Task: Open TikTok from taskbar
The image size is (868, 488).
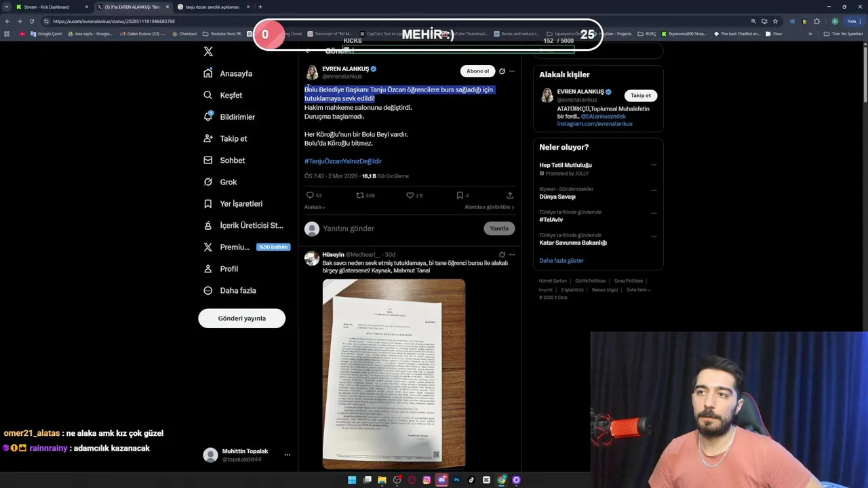Action: pos(471,480)
